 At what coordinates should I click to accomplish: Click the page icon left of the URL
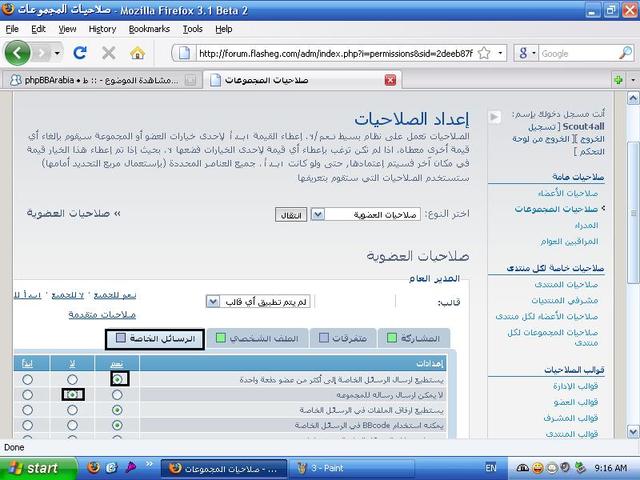click(184, 53)
